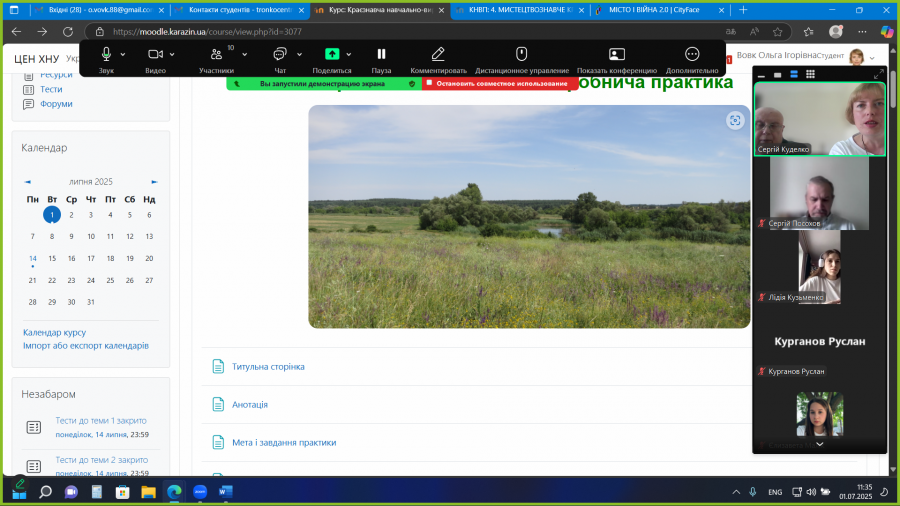Image resolution: width=900 pixels, height=506 pixels.
Task: Select Сергій Куделко video thumbnail
Action: click(x=820, y=119)
